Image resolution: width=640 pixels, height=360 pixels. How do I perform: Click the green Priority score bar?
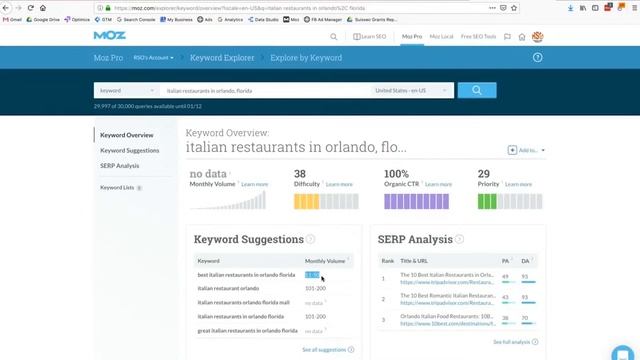pyautogui.click(x=510, y=202)
